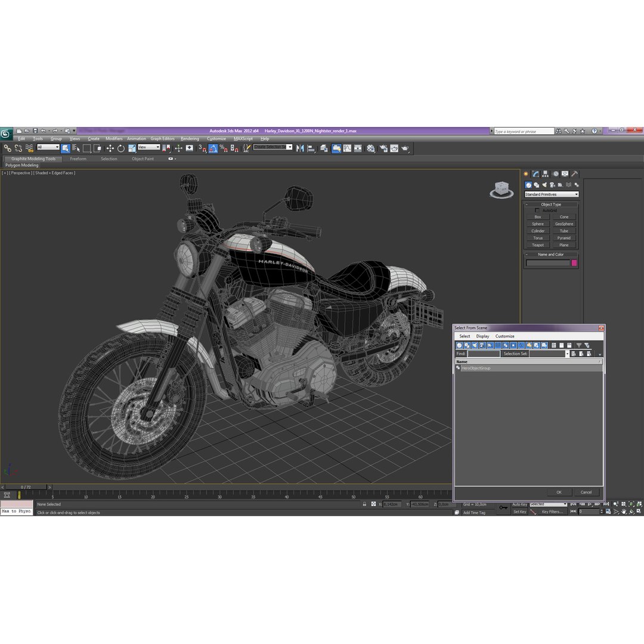
Task: Enable the AutoGrid checkbox
Action: pyautogui.click(x=537, y=210)
